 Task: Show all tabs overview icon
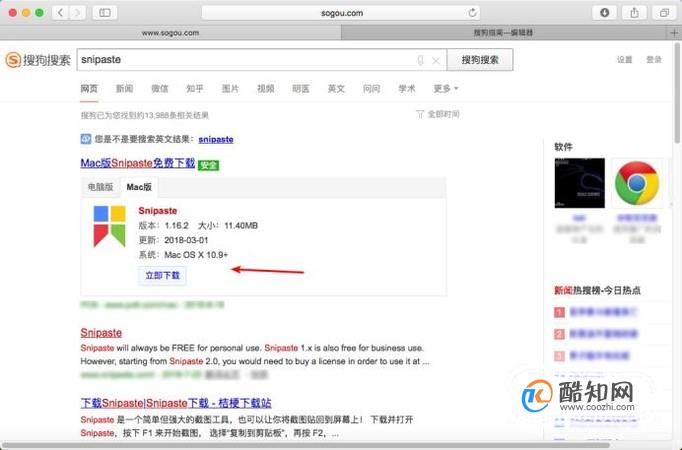coord(664,13)
